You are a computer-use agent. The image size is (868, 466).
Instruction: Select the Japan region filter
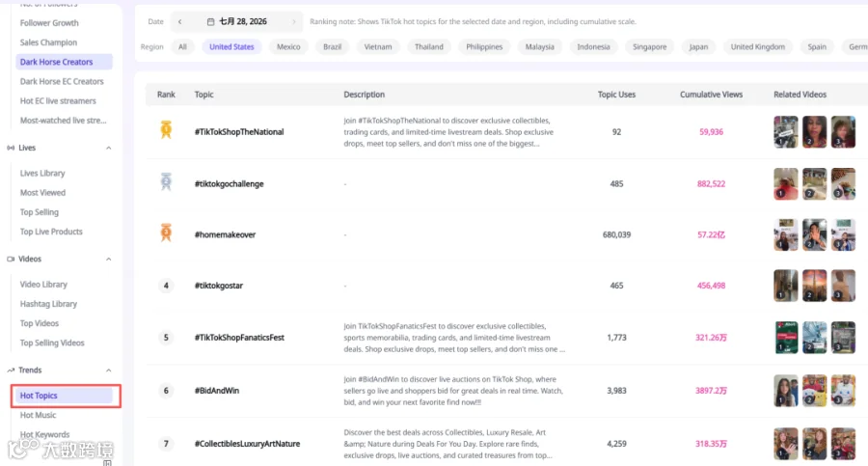[x=698, y=47]
